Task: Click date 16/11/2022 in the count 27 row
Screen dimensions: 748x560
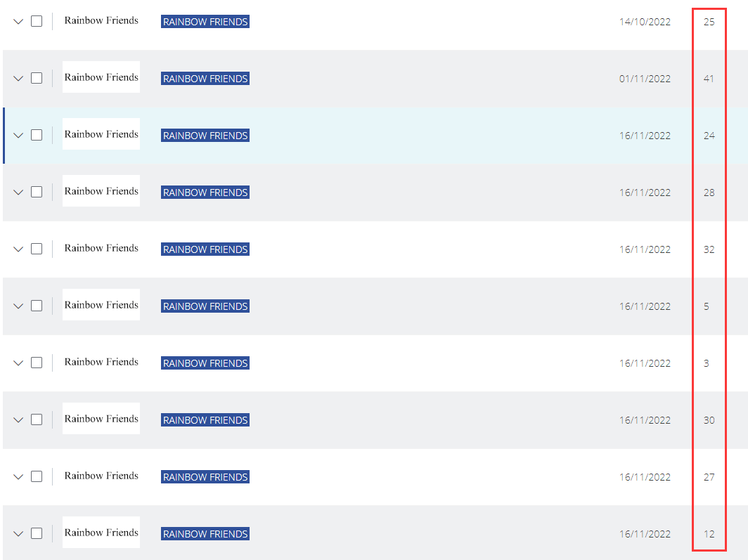Action: pyautogui.click(x=645, y=477)
